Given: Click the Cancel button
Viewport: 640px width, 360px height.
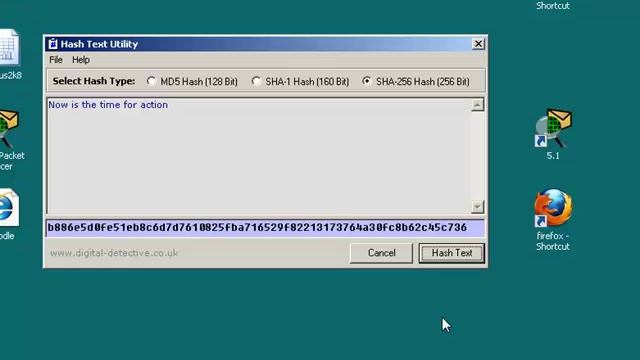Looking at the screenshot, I should 381,253.
